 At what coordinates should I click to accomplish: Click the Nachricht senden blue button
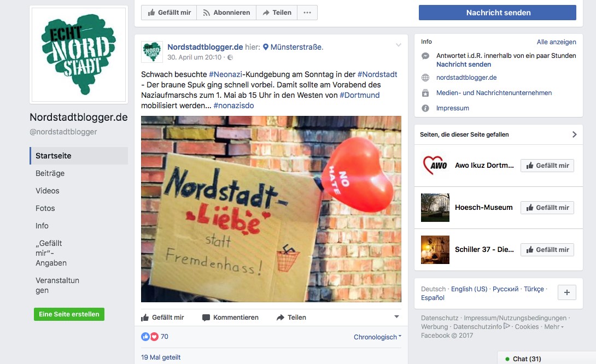(x=498, y=13)
